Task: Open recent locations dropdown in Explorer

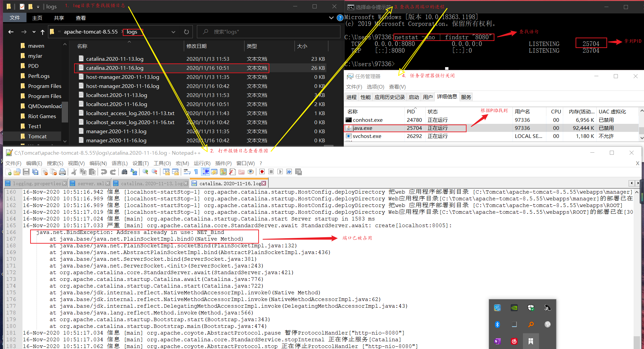Action: (x=34, y=32)
